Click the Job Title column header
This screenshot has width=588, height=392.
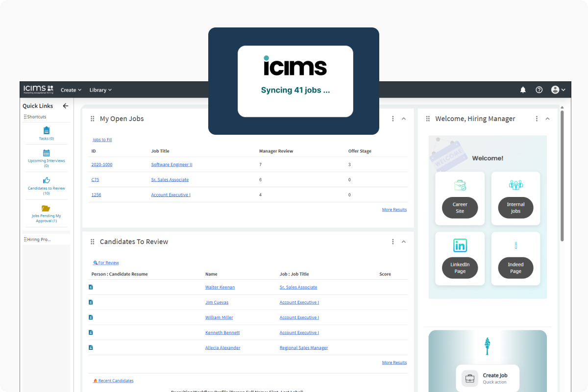(x=160, y=151)
